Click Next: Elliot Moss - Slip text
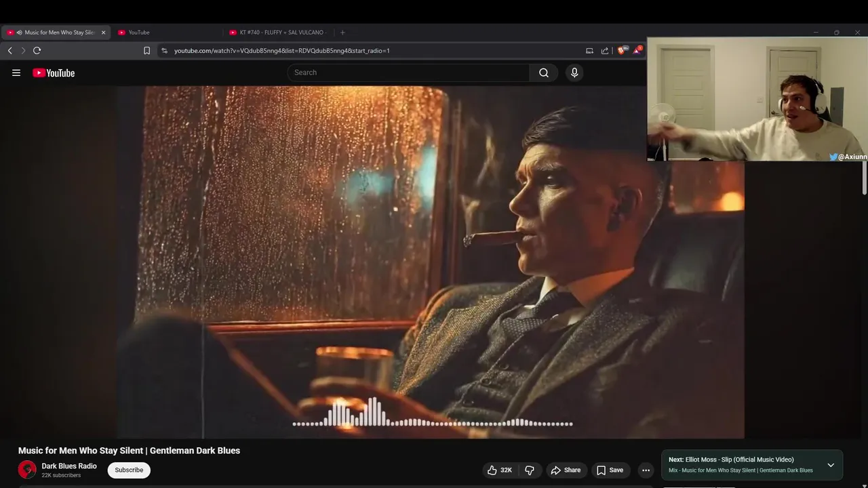The image size is (868, 488). tap(731, 460)
